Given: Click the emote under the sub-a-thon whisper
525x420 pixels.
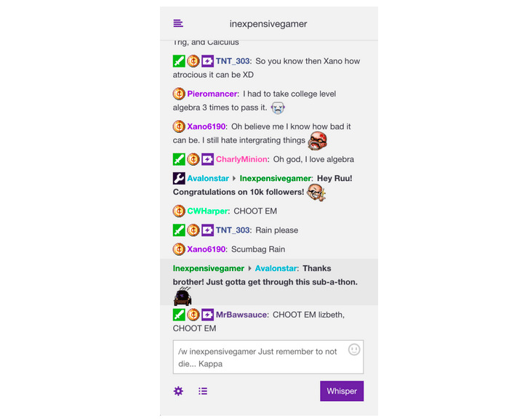Looking at the screenshot, I should (183, 296).
